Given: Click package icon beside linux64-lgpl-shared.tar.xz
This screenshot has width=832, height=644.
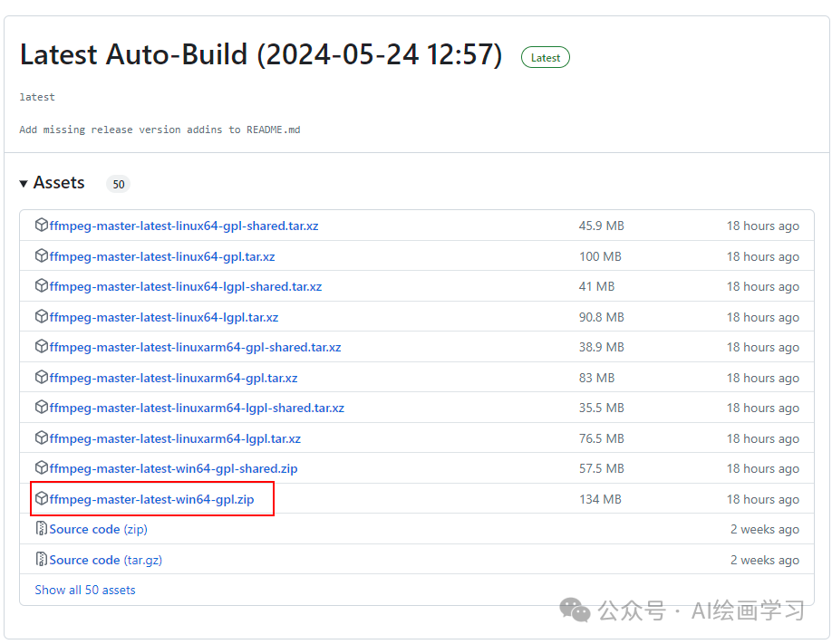Looking at the screenshot, I should [42, 286].
